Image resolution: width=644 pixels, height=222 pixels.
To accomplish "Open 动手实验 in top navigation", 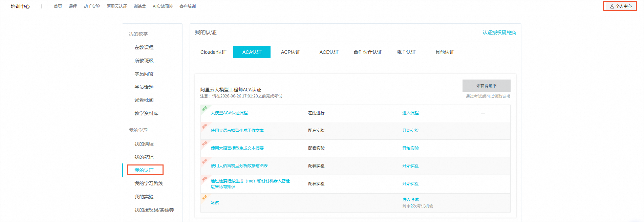I will click(92, 6).
